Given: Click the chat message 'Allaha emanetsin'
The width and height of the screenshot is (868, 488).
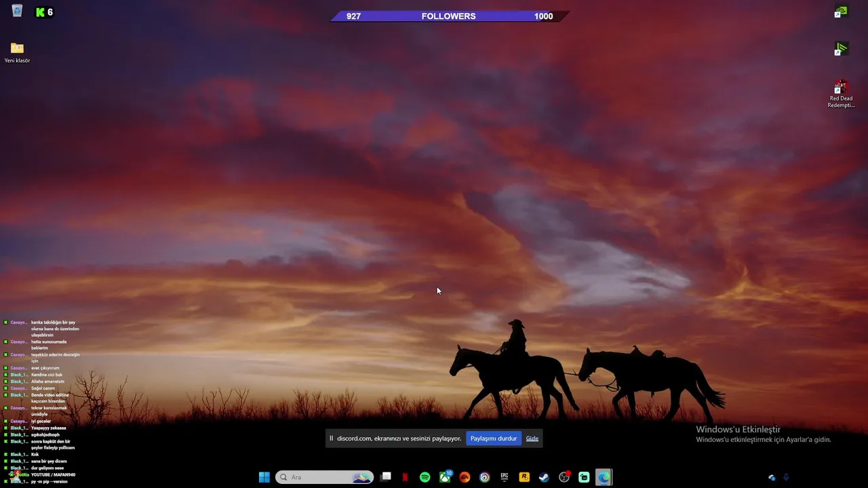Looking at the screenshot, I should pos(47,382).
